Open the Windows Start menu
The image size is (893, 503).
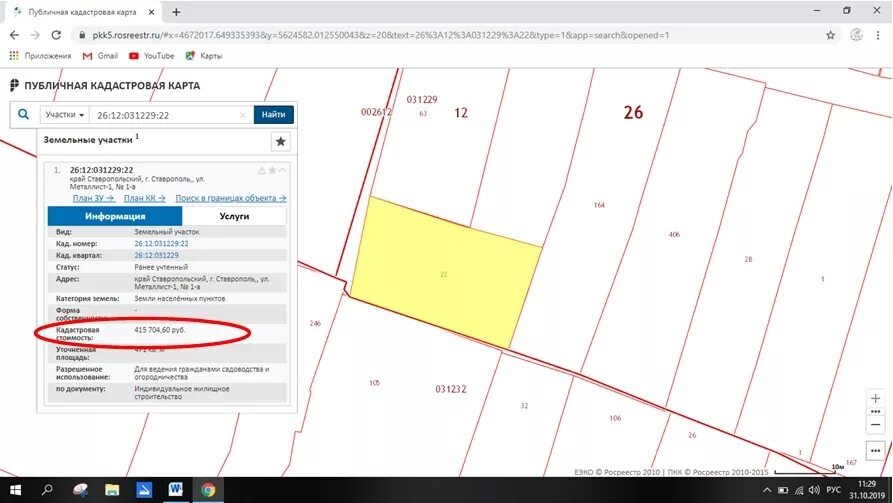coord(15,490)
